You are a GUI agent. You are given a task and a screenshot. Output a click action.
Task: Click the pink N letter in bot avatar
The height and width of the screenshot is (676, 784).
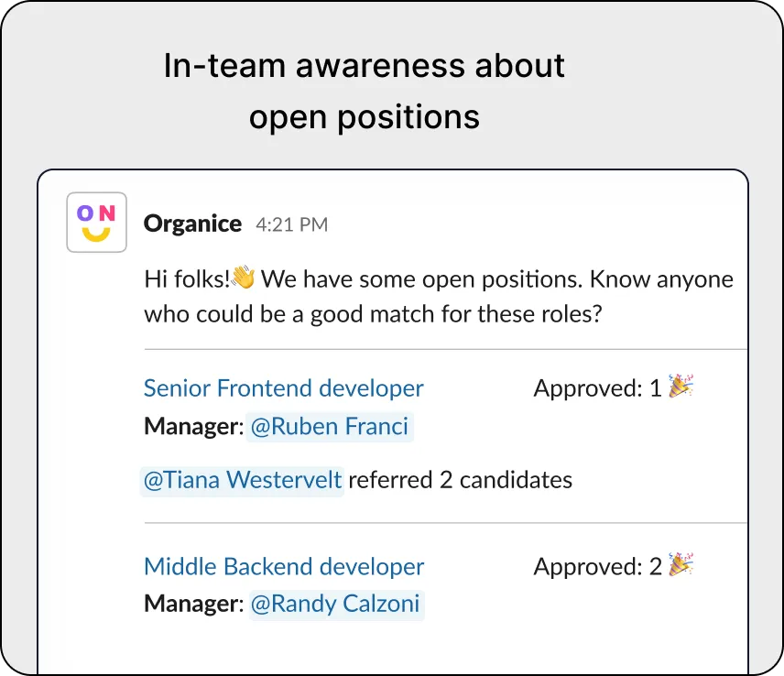[x=108, y=212]
